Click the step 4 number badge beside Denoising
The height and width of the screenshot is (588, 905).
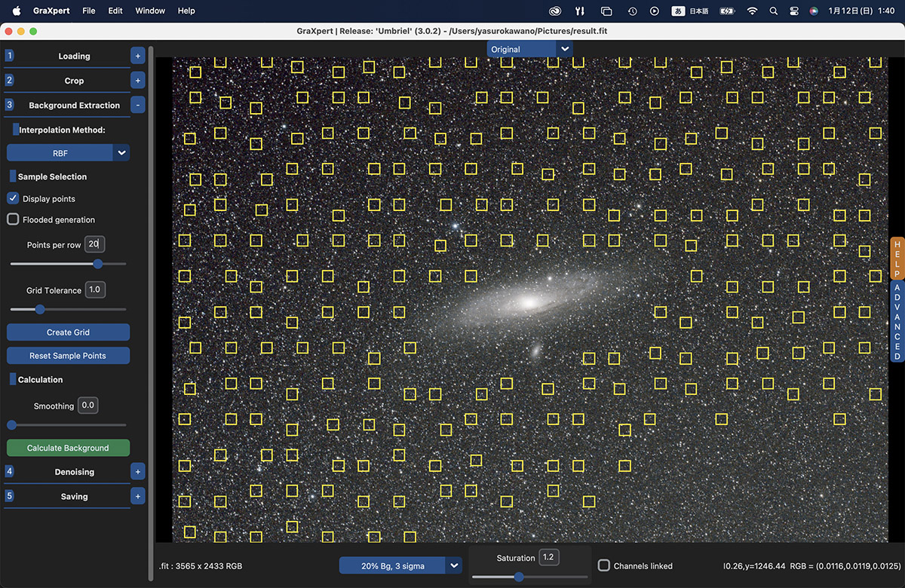(9, 471)
